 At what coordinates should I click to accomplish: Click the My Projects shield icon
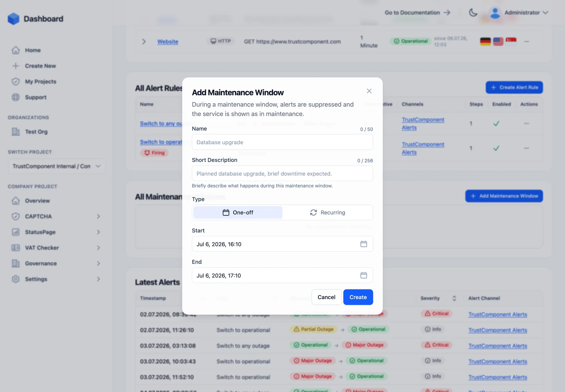pyautogui.click(x=16, y=82)
